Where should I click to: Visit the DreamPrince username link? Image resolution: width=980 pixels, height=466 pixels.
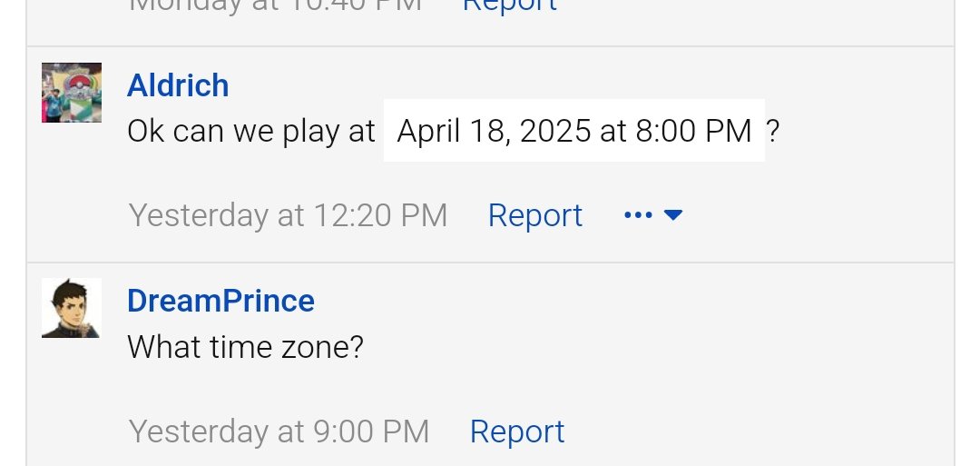[220, 301]
